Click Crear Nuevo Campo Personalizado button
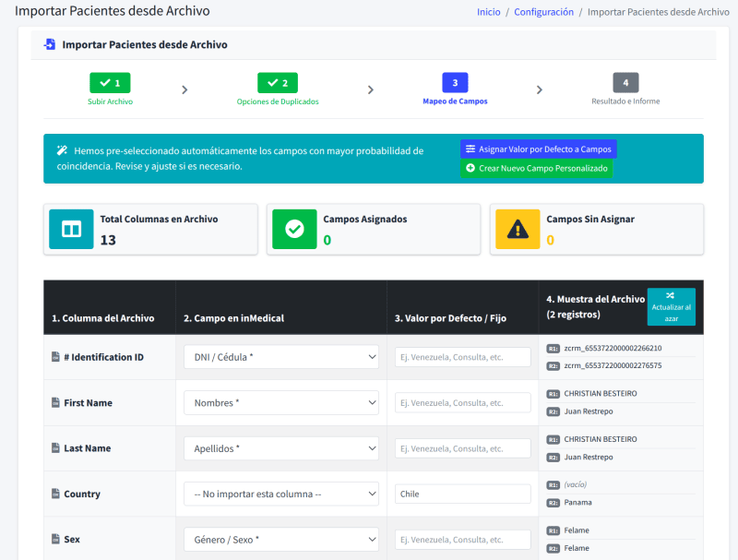 coord(537,169)
